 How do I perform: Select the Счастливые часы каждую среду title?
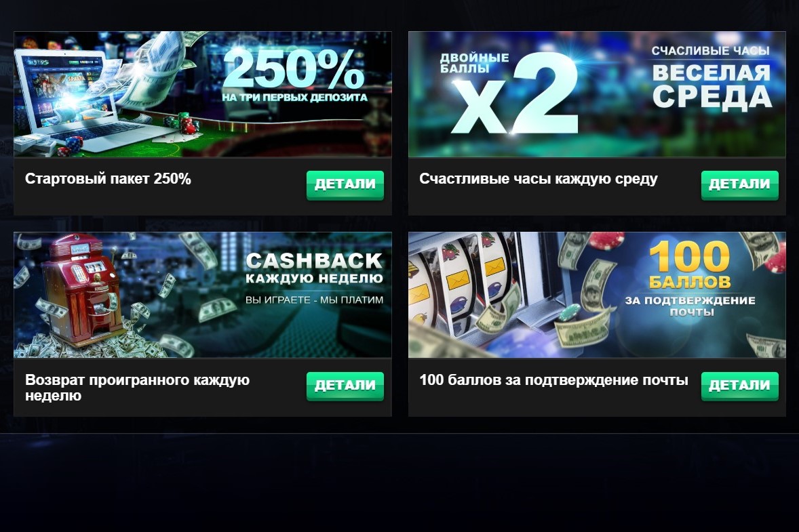pyautogui.click(x=538, y=179)
